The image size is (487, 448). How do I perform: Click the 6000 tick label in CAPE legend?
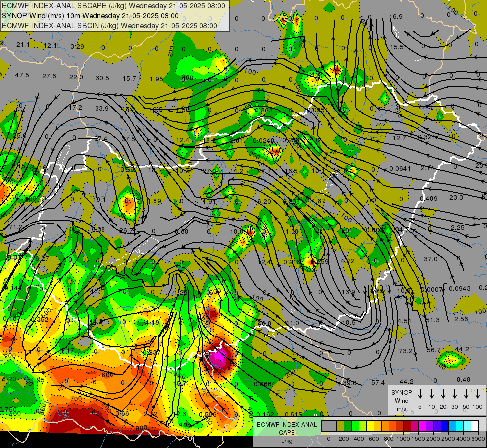478,439
